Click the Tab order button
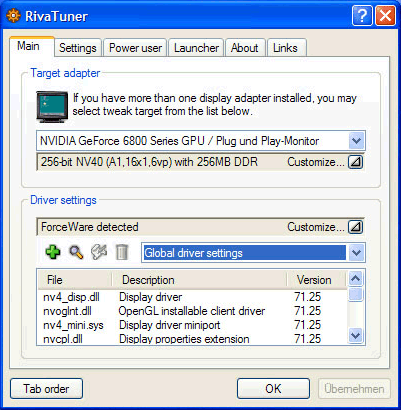Viewport: 401px width, 410px height. 46,389
